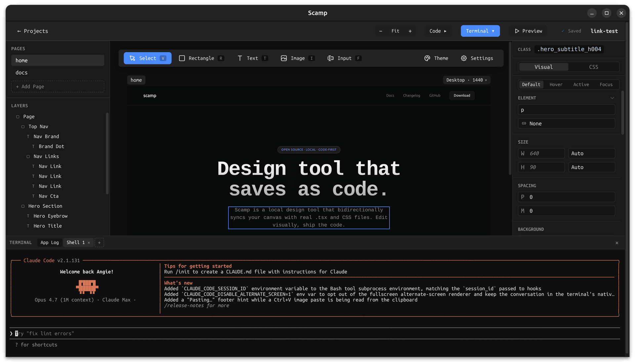The image size is (635, 364).
Task: Select the Hover state
Action: click(556, 85)
